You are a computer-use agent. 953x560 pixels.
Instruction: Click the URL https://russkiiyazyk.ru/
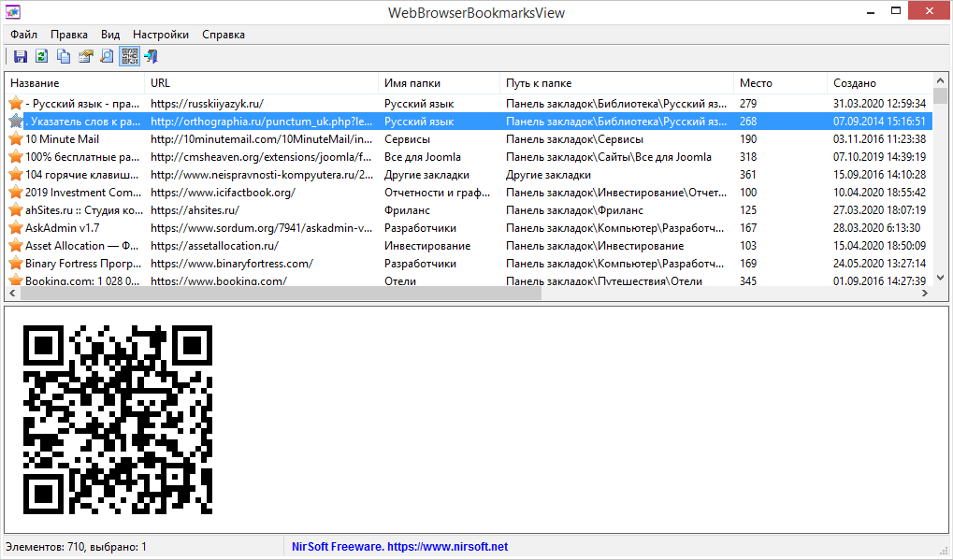pos(207,104)
